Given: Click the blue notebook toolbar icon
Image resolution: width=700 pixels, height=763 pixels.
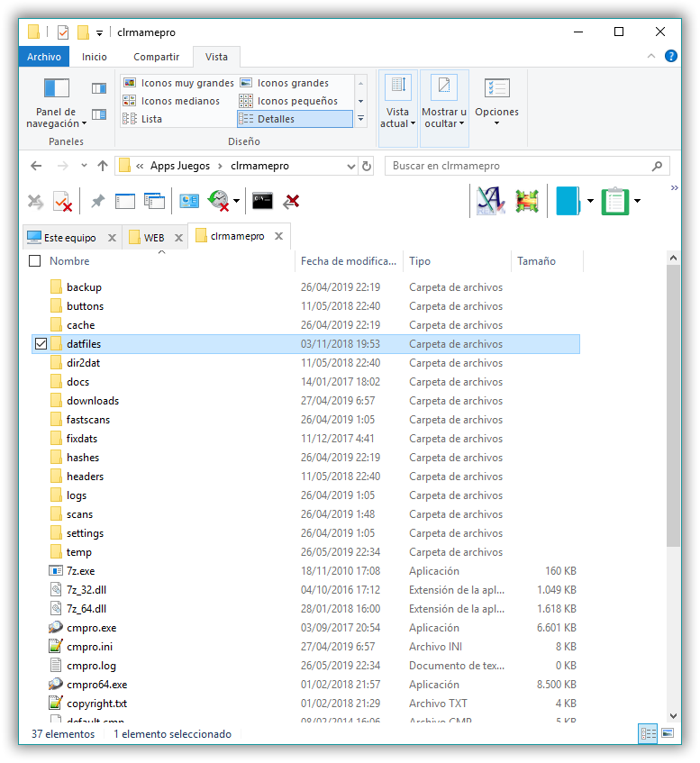Looking at the screenshot, I should 568,201.
